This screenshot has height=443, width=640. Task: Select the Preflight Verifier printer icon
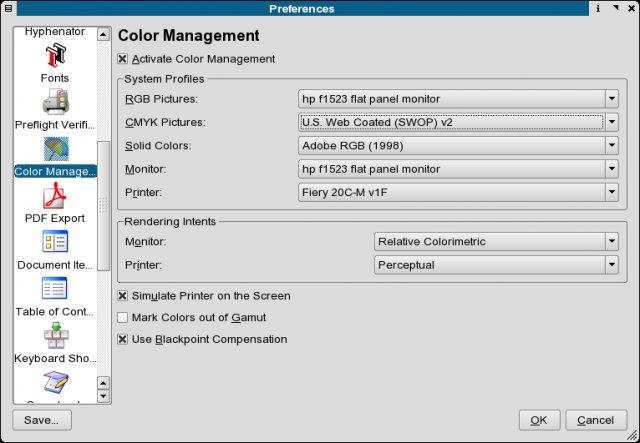56,102
